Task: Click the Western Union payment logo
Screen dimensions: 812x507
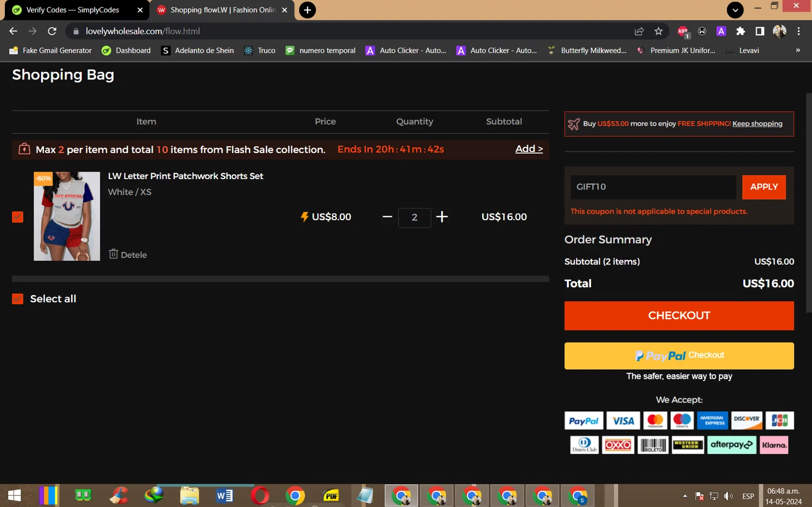Action: click(x=688, y=445)
